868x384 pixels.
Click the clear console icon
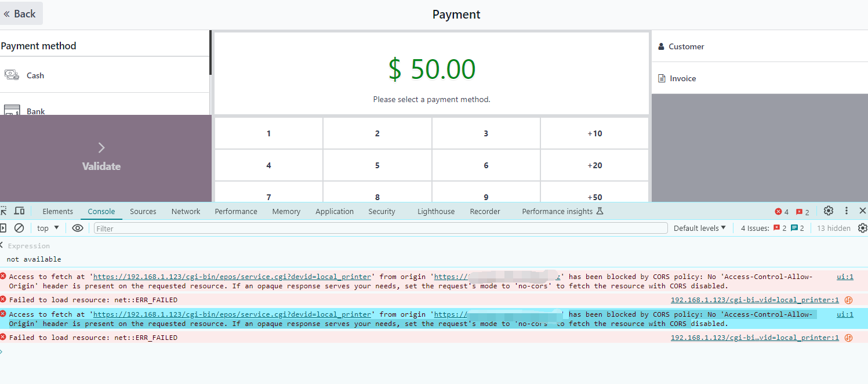(x=19, y=228)
